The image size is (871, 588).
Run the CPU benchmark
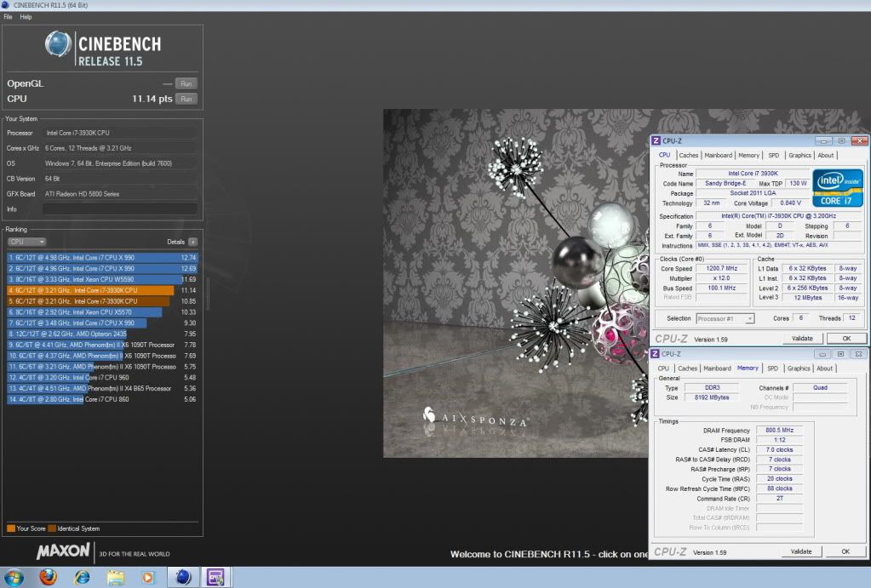pos(186,99)
